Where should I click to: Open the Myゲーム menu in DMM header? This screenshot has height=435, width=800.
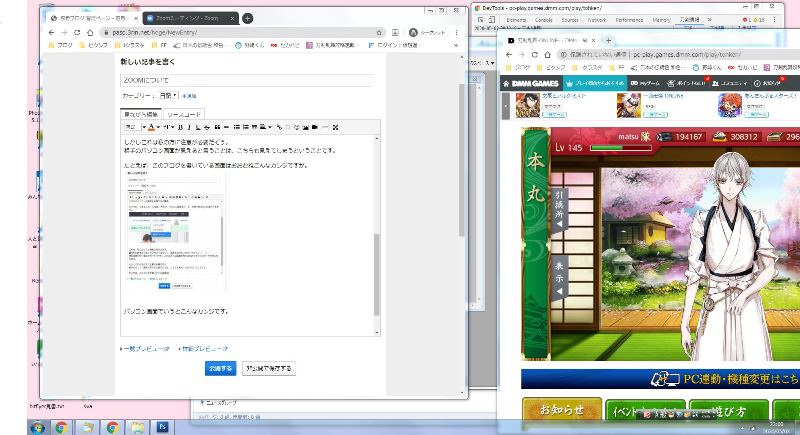[645, 83]
